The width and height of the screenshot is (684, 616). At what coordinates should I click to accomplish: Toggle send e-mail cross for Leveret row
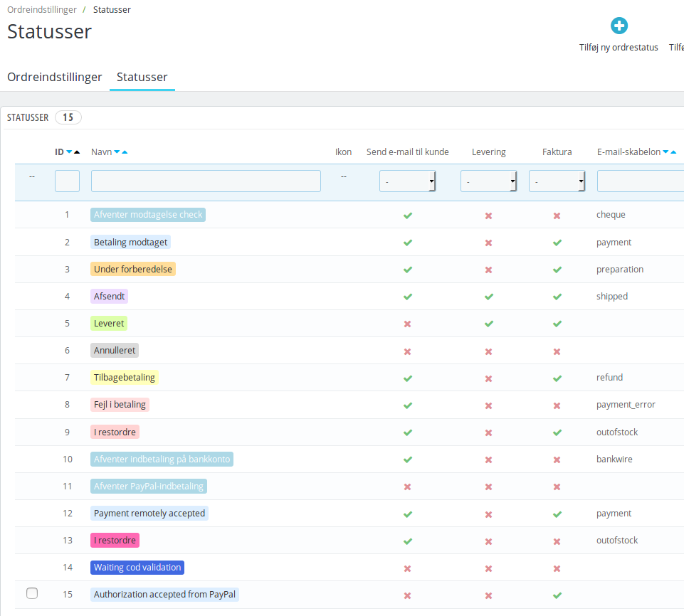407,324
